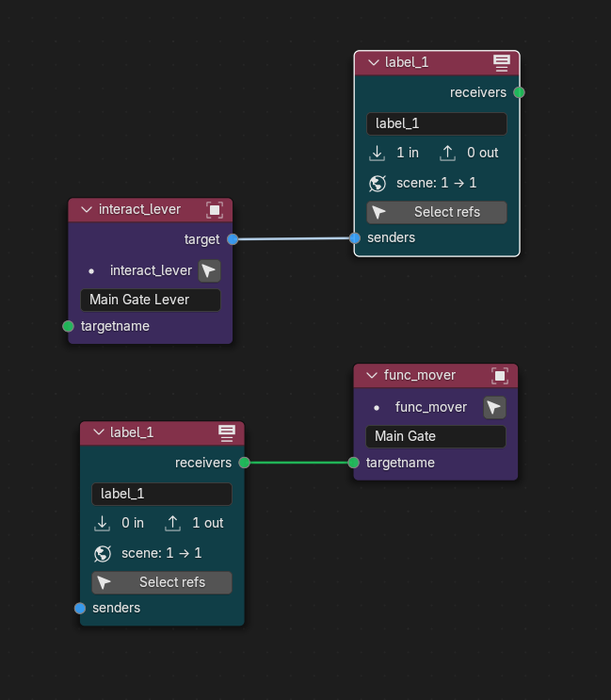Image resolution: width=611 pixels, height=700 pixels.
Task: Click the green receivers socket on upper label_1
Action: pos(519,92)
